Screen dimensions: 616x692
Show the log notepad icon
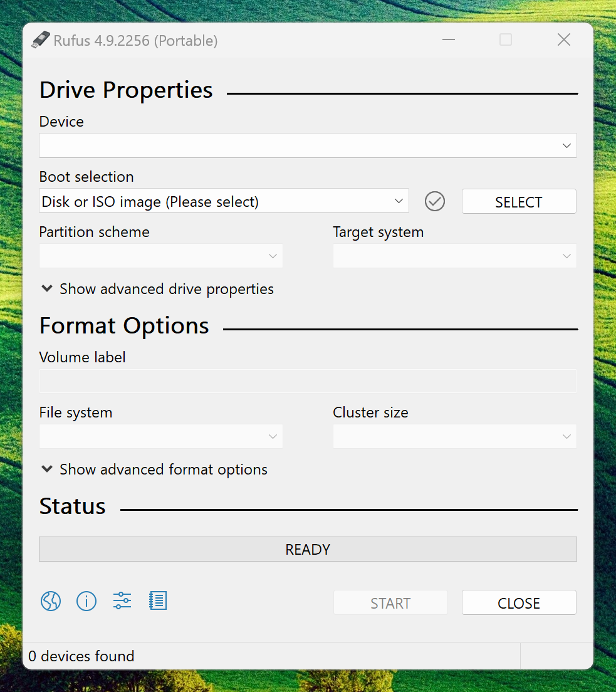[158, 602]
